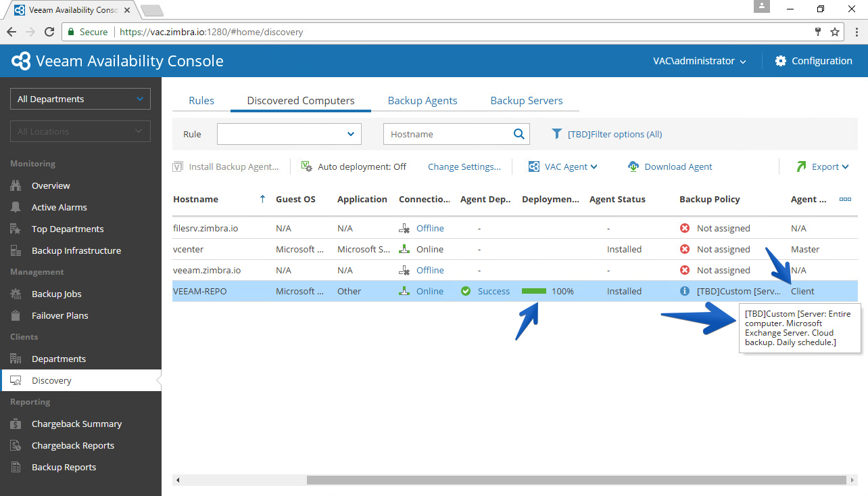
Task: Click the Success link in VEEAM-REPO row
Action: point(493,291)
